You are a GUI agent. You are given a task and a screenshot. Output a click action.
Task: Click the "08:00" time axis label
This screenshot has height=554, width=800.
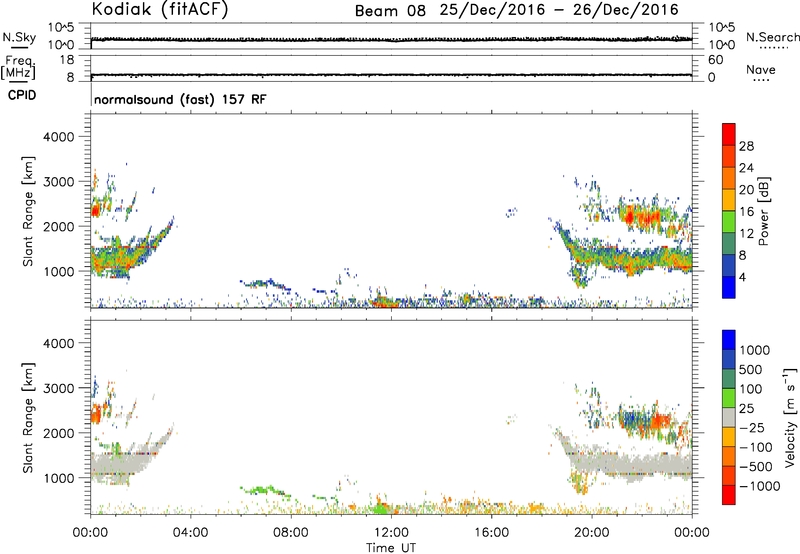291,533
